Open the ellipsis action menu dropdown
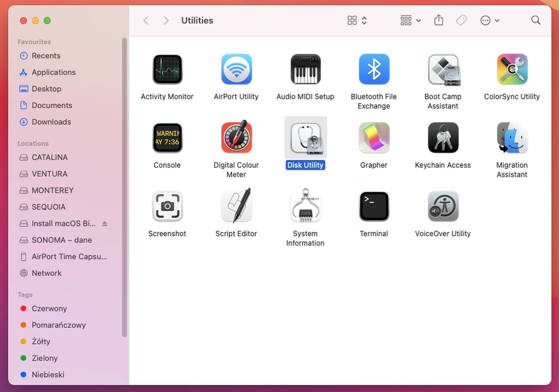The width and height of the screenshot is (559, 392). pyautogui.click(x=490, y=20)
